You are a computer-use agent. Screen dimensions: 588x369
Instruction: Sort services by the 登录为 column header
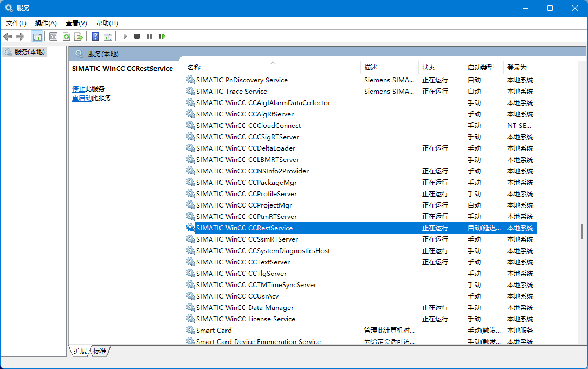point(520,68)
